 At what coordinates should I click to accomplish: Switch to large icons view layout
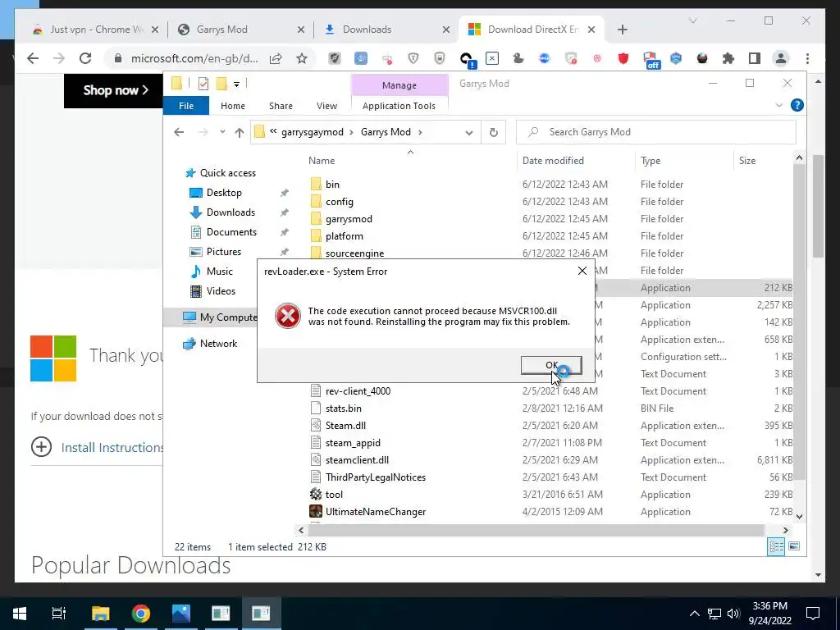tap(794, 546)
